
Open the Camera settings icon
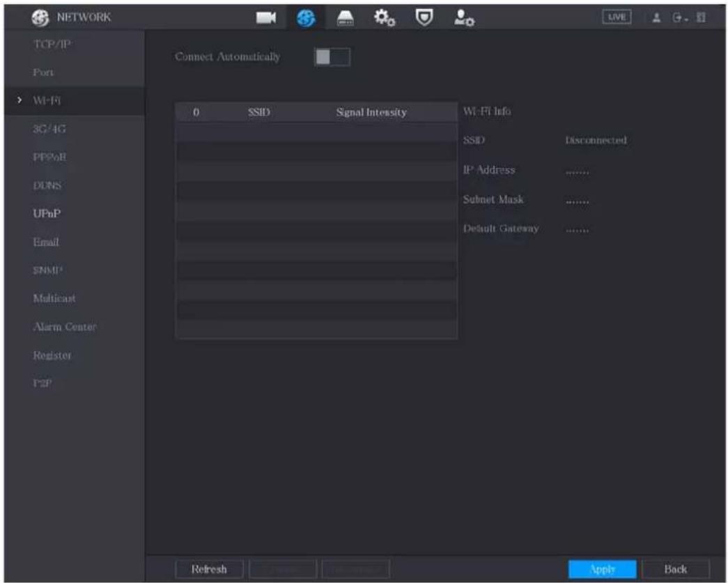tap(266, 17)
